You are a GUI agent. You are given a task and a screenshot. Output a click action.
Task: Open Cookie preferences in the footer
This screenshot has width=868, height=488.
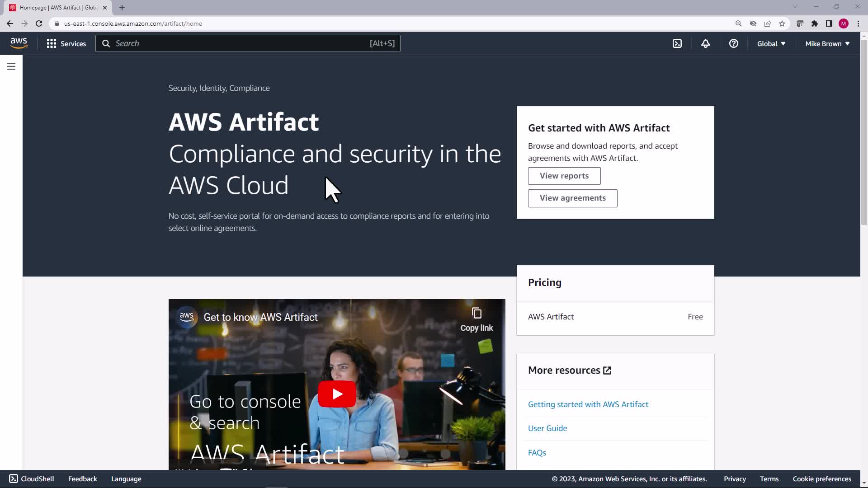821,479
